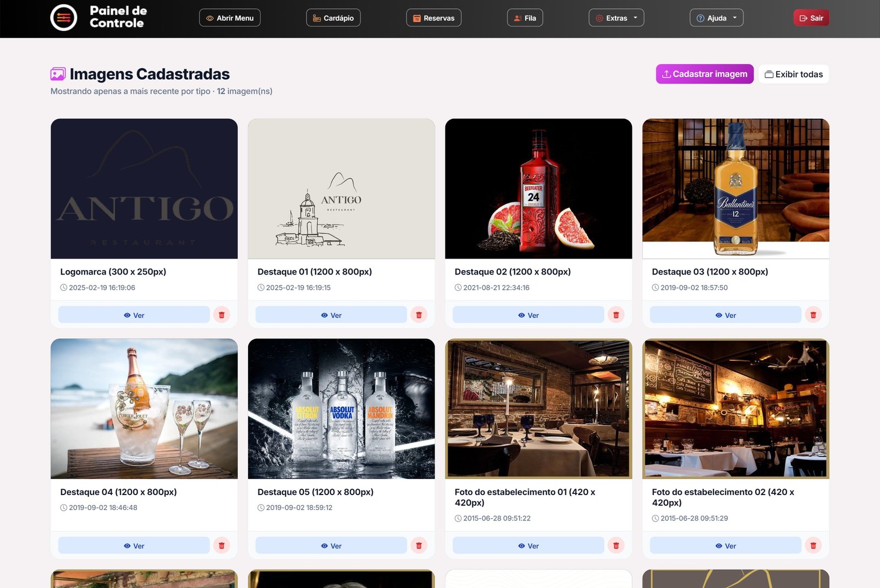Delete the Destaque 02 image

[x=616, y=315]
